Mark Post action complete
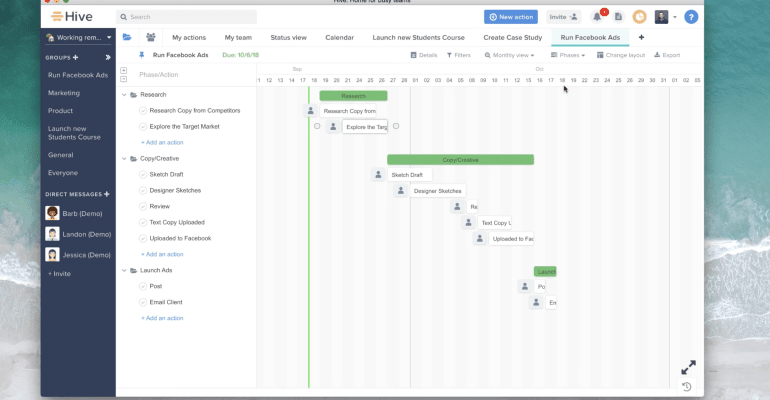 coord(143,286)
